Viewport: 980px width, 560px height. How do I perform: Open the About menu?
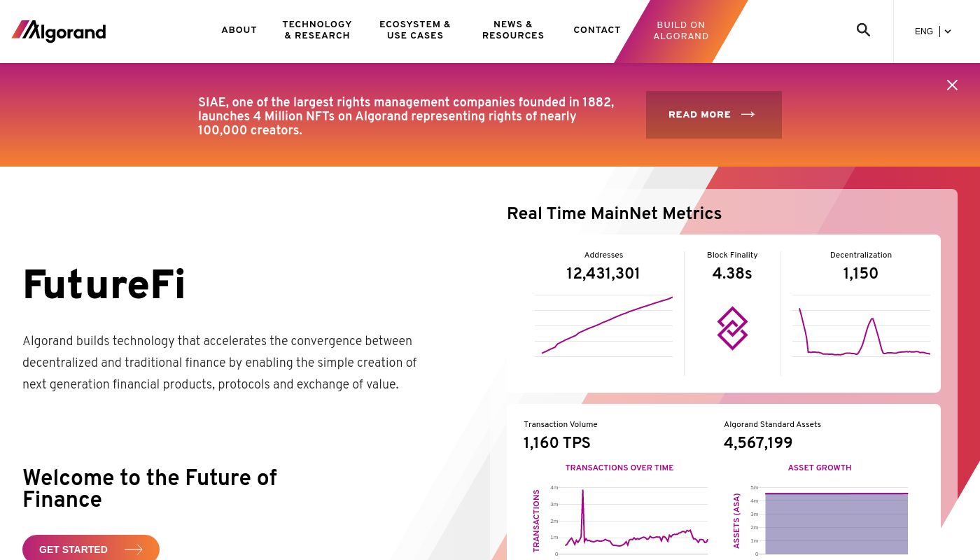[x=239, y=30]
